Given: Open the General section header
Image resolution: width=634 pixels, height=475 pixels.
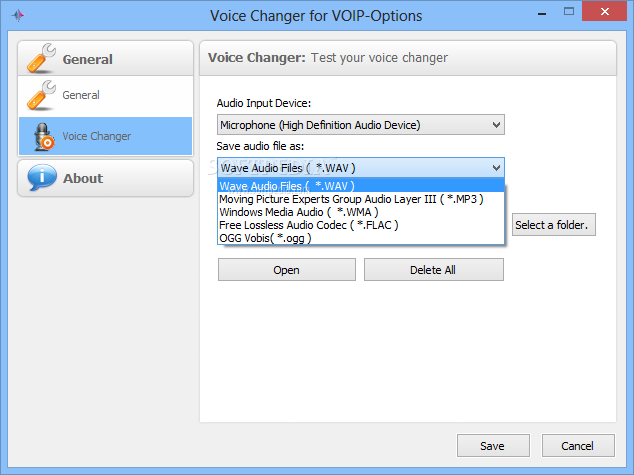Looking at the screenshot, I should click(106, 58).
